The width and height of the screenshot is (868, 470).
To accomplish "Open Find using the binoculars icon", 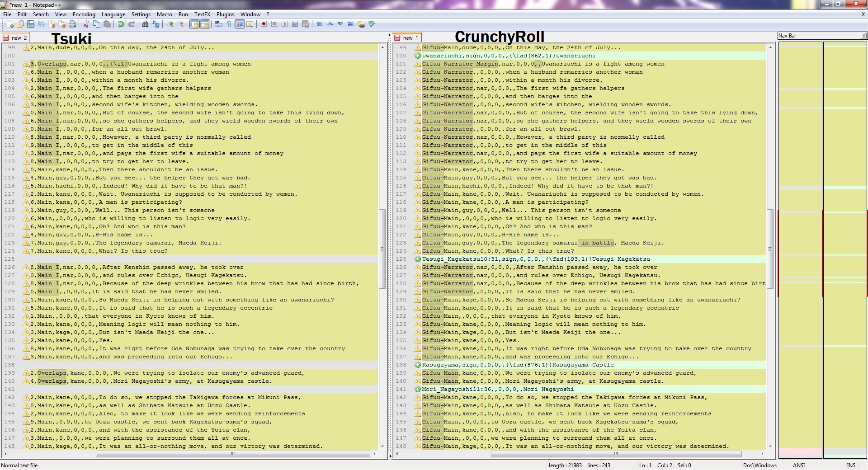I will pos(145,24).
